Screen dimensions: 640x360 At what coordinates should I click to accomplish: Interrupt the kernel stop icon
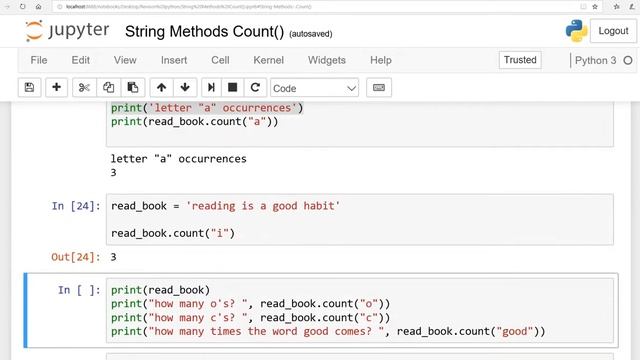233,87
